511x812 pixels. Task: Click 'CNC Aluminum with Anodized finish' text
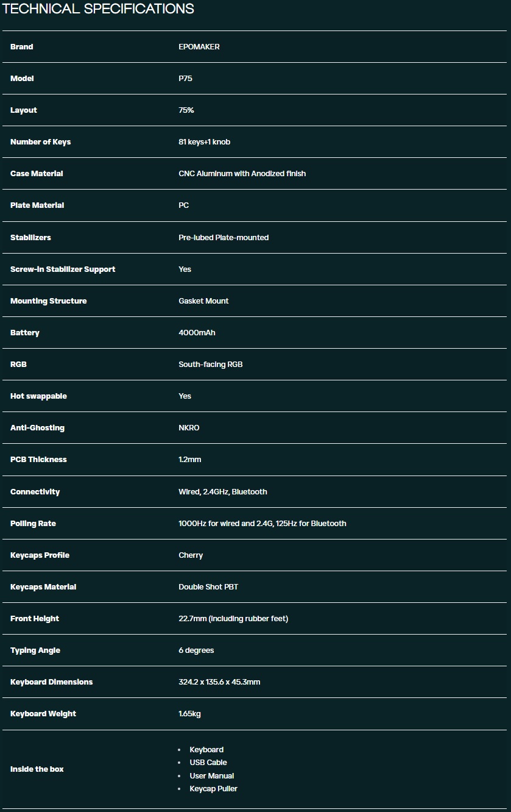pyautogui.click(x=242, y=174)
